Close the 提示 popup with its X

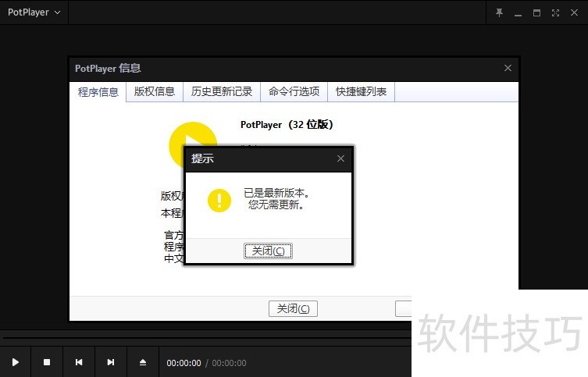click(340, 158)
